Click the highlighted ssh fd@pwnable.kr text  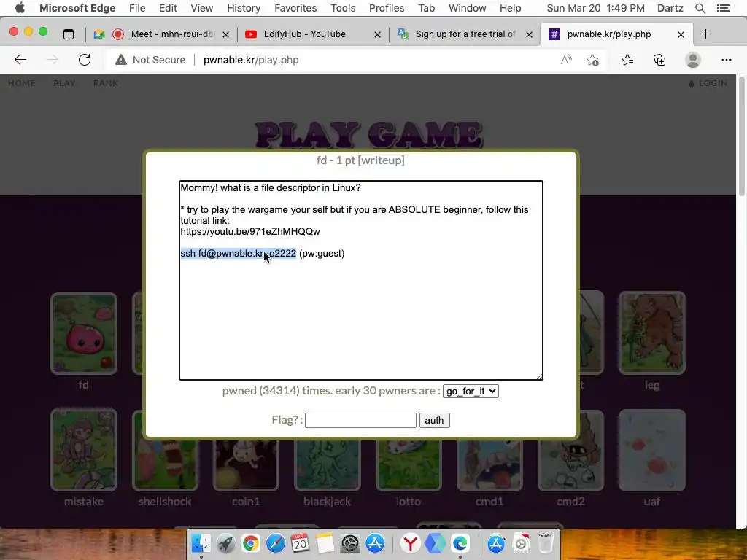(x=239, y=253)
